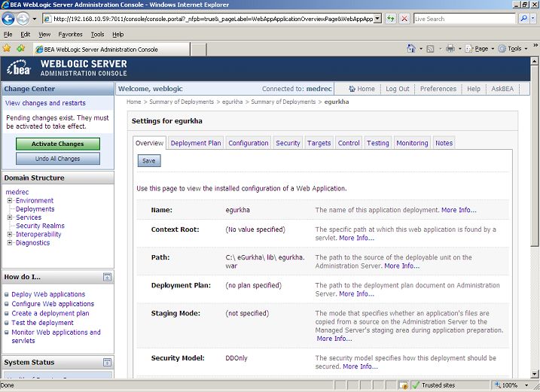Click the RSS Feeds toolbar icon

tap(430, 49)
